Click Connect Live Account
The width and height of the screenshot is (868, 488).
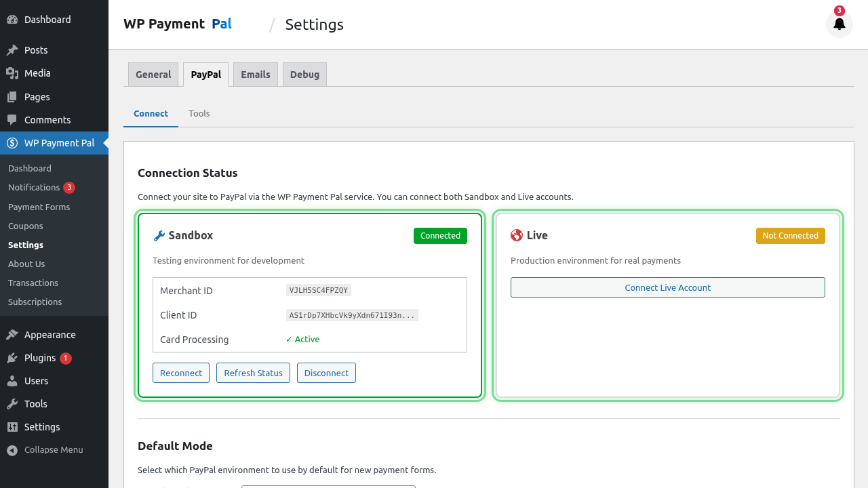[667, 287]
